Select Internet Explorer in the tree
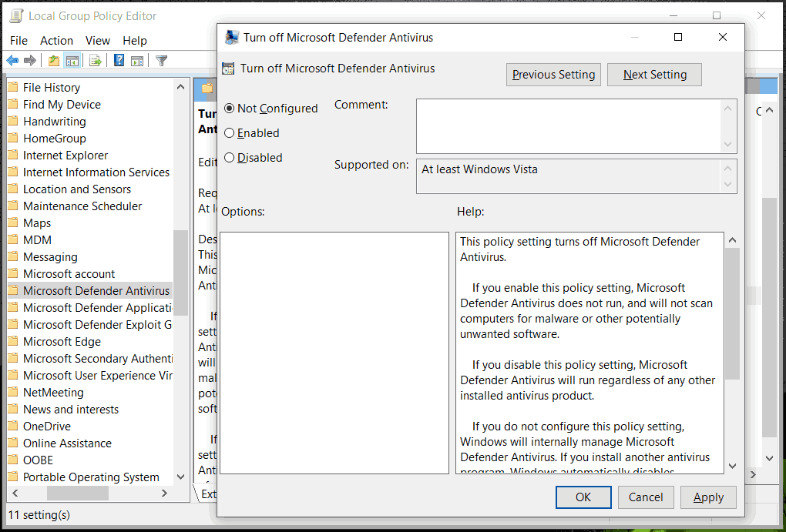The height and width of the screenshot is (532, 786). [65, 156]
